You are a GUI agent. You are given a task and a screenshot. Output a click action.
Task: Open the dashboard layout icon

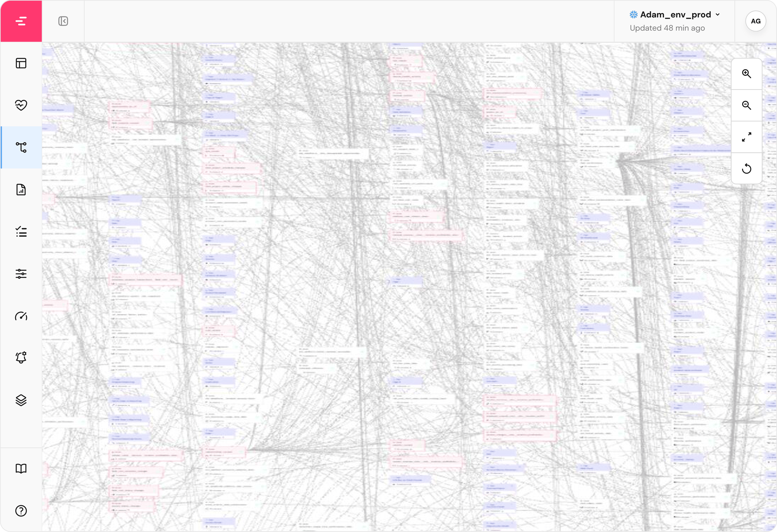click(21, 63)
